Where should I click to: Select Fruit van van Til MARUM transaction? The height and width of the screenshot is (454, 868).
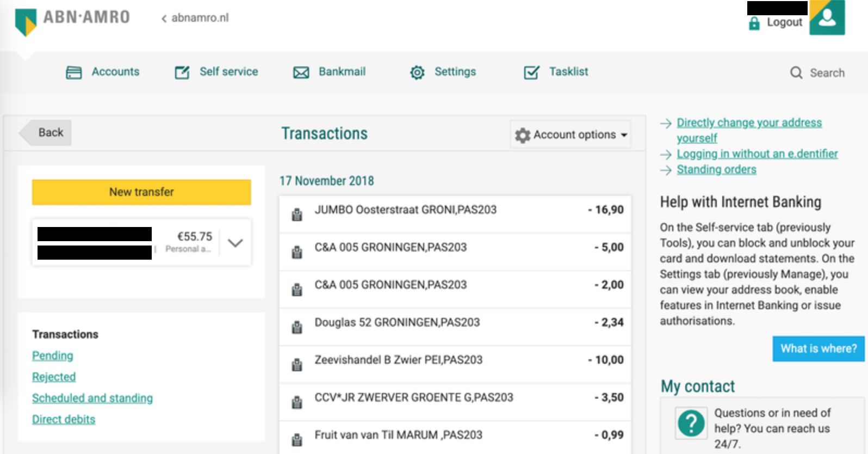point(455,438)
